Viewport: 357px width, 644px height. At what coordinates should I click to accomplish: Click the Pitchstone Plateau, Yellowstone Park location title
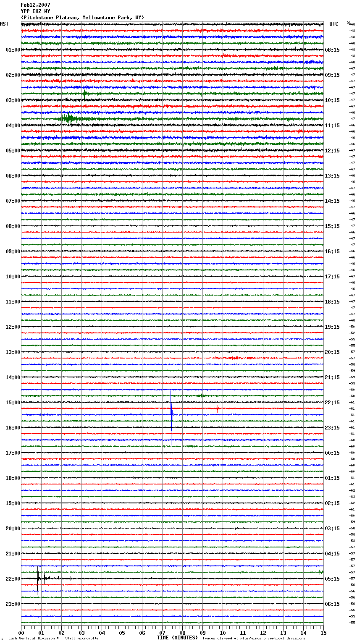[x=82, y=18]
